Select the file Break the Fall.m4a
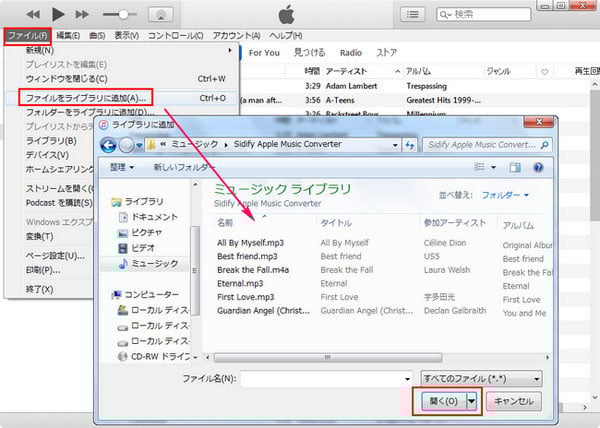Viewport: 600px width, 428px height. tap(253, 270)
